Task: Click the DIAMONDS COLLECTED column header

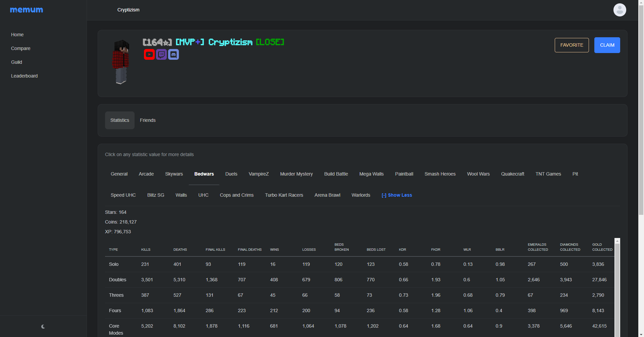Action: (570, 247)
